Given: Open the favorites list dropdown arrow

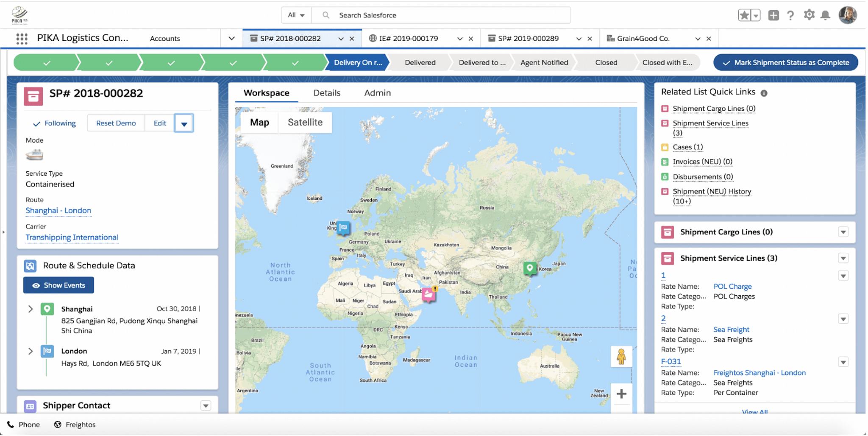Looking at the screenshot, I should [756, 15].
